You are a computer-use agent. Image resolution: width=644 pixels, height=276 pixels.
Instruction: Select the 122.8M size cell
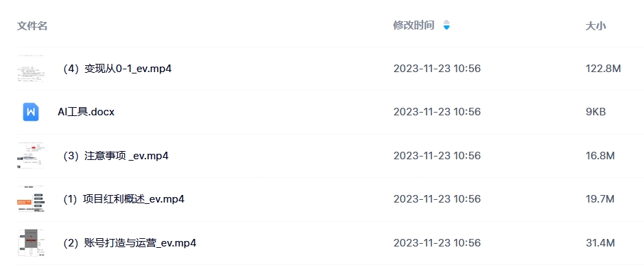pyautogui.click(x=603, y=69)
